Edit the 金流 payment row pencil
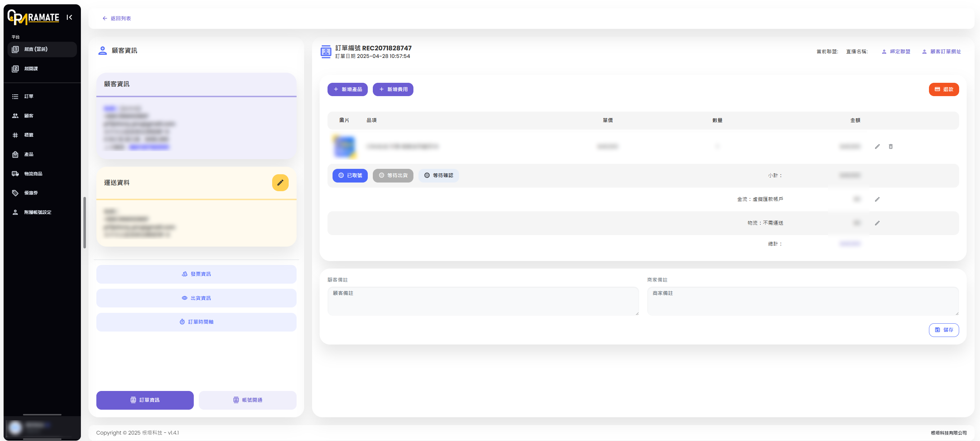The image size is (980, 441). click(877, 199)
